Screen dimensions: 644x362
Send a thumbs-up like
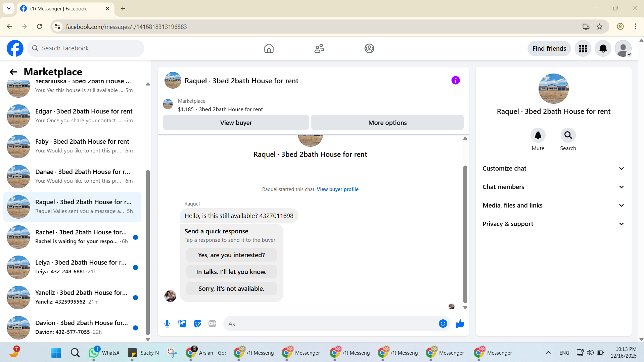click(x=460, y=324)
